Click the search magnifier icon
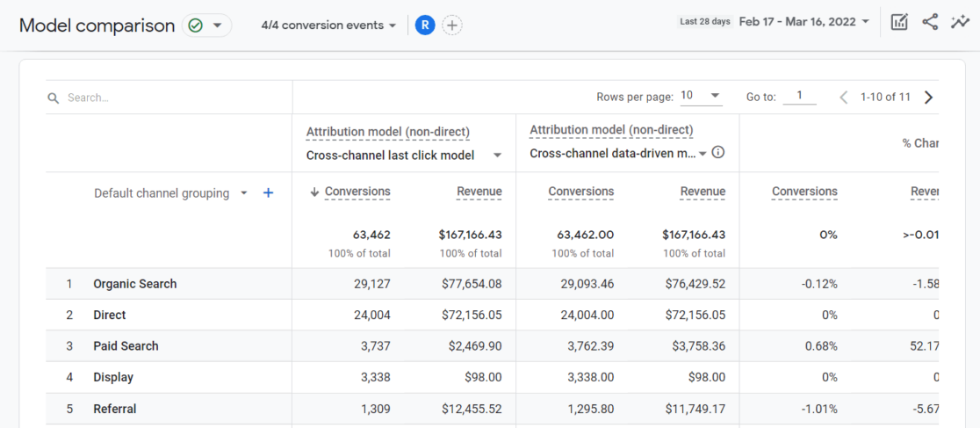This screenshot has height=428, width=980. [54, 98]
